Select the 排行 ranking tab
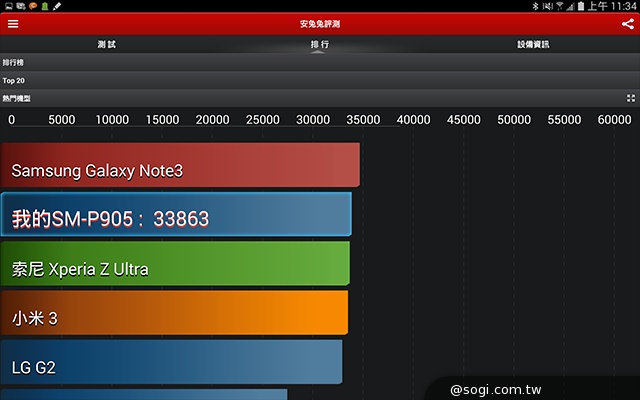 coord(320,44)
